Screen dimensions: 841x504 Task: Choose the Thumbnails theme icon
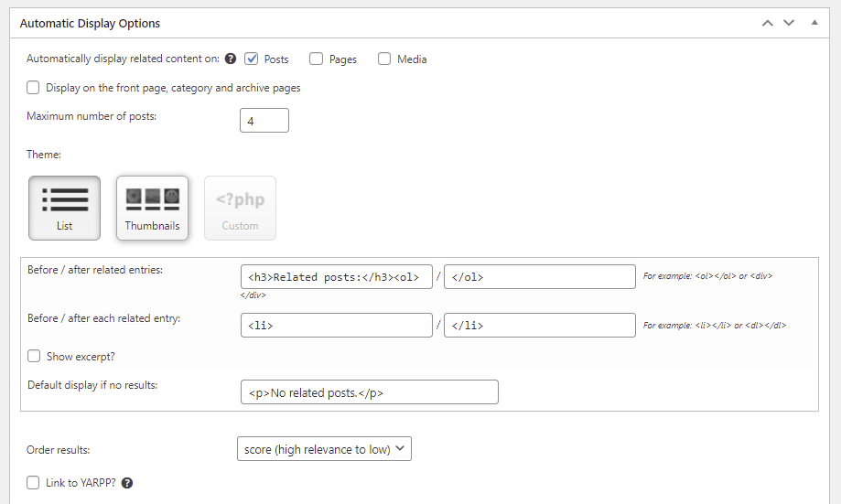(x=152, y=208)
